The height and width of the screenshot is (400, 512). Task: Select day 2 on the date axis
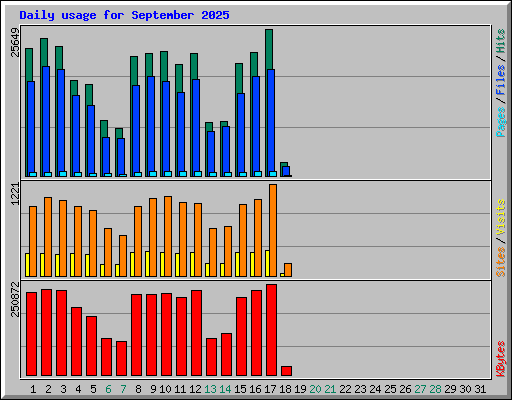[x=48, y=389]
